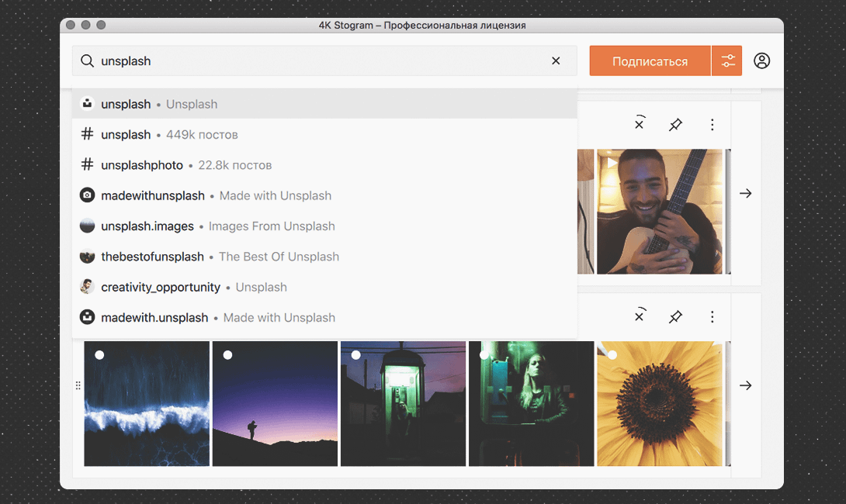
Task: Cancel the update for the sunflower photo row
Action: (x=640, y=316)
